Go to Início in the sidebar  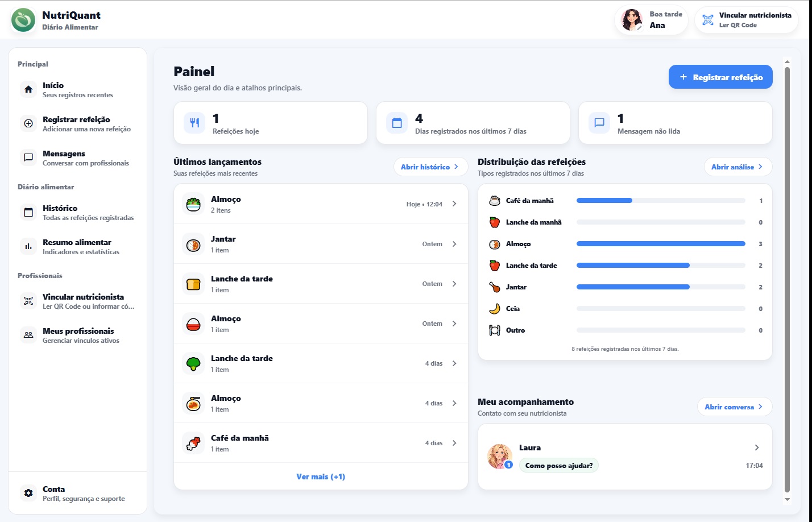(x=77, y=90)
